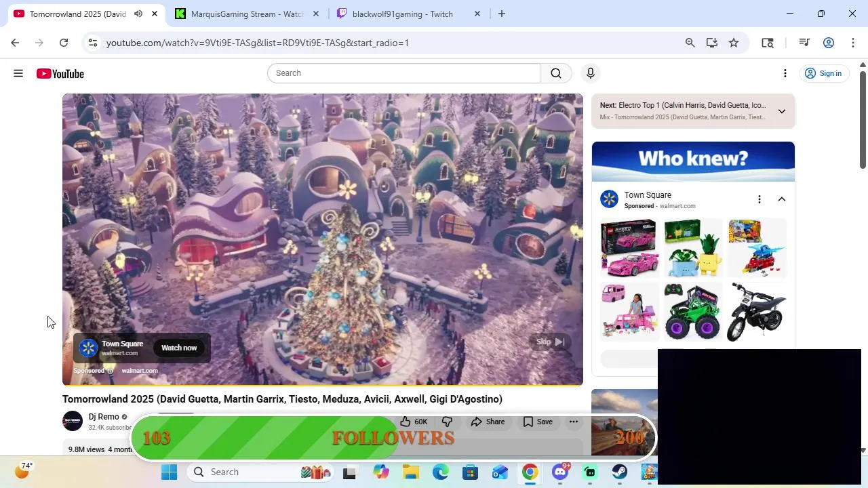Go to the YouTube home logo
Image resolution: width=868 pixels, height=488 pixels.
pos(60,73)
